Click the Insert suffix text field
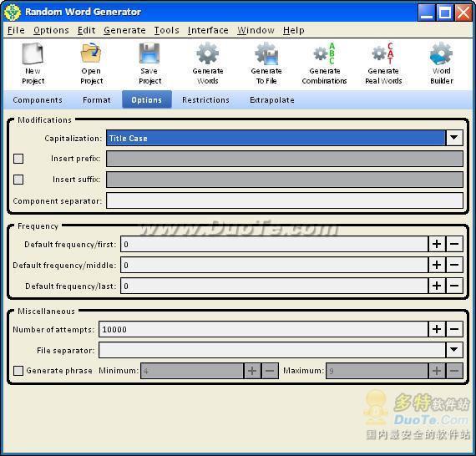The height and width of the screenshot is (456, 476). (285, 179)
